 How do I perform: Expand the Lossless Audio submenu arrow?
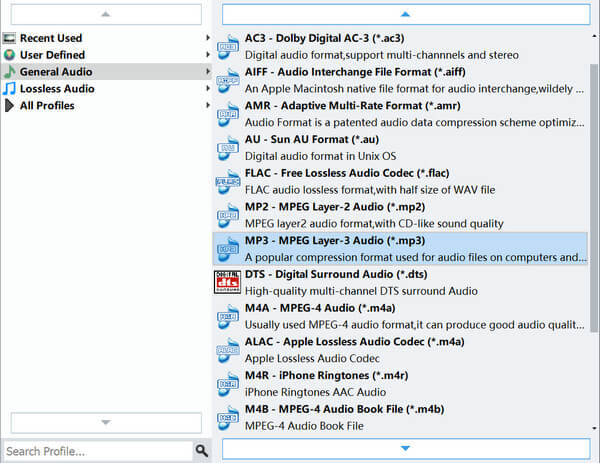tap(208, 88)
